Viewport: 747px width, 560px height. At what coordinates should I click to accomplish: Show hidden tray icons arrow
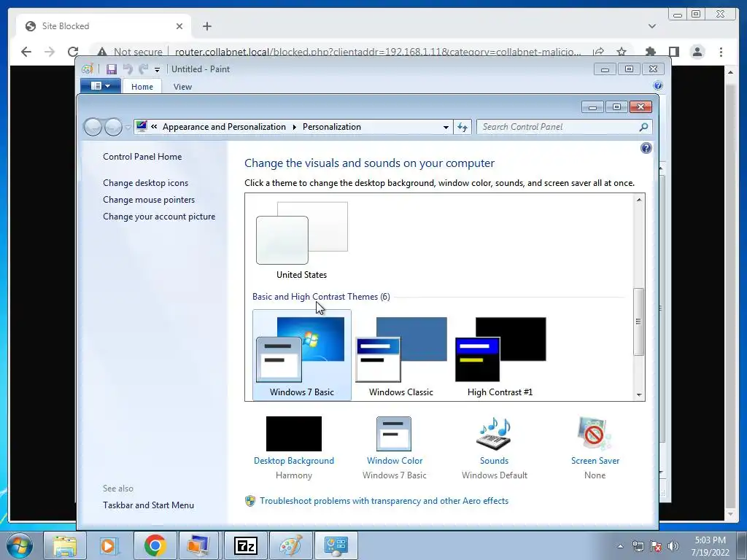coord(620,546)
